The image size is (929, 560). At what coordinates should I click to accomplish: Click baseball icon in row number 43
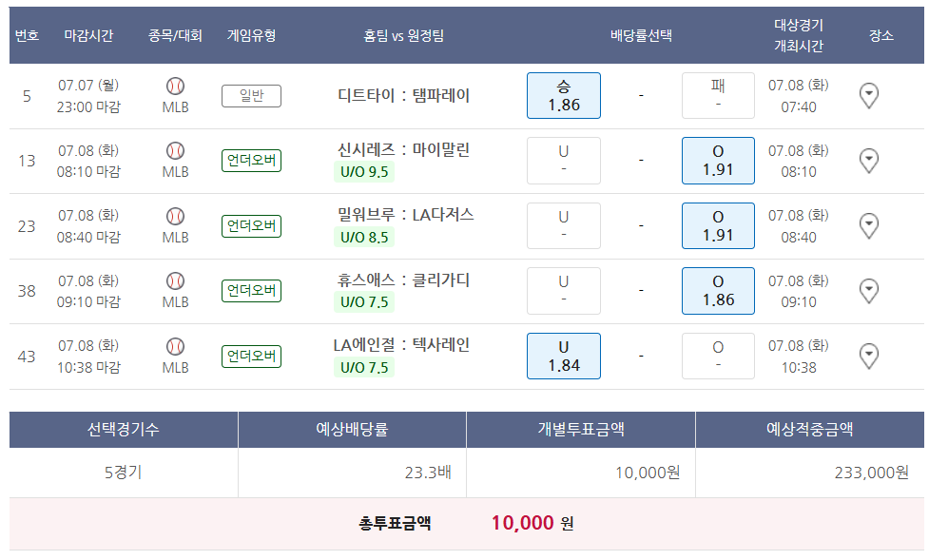click(x=175, y=346)
